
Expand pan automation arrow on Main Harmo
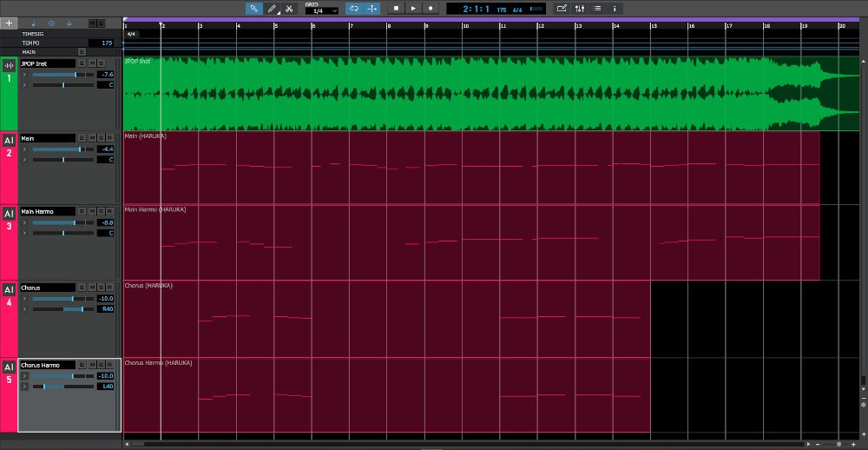24,233
